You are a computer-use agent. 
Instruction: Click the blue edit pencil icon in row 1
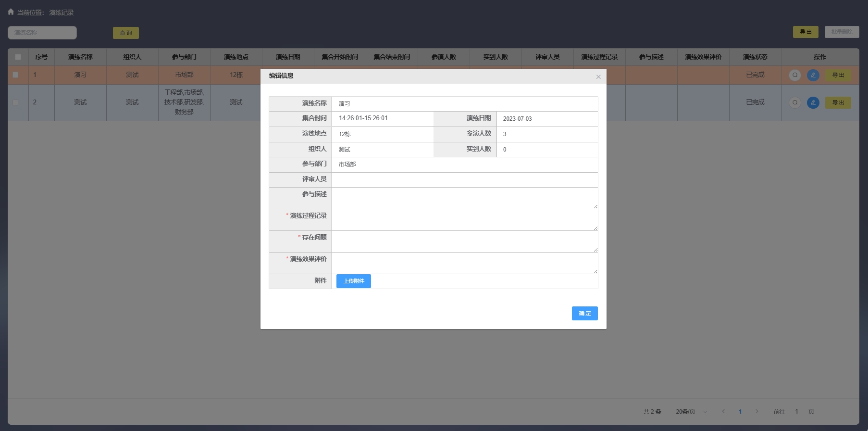tap(813, 75)
